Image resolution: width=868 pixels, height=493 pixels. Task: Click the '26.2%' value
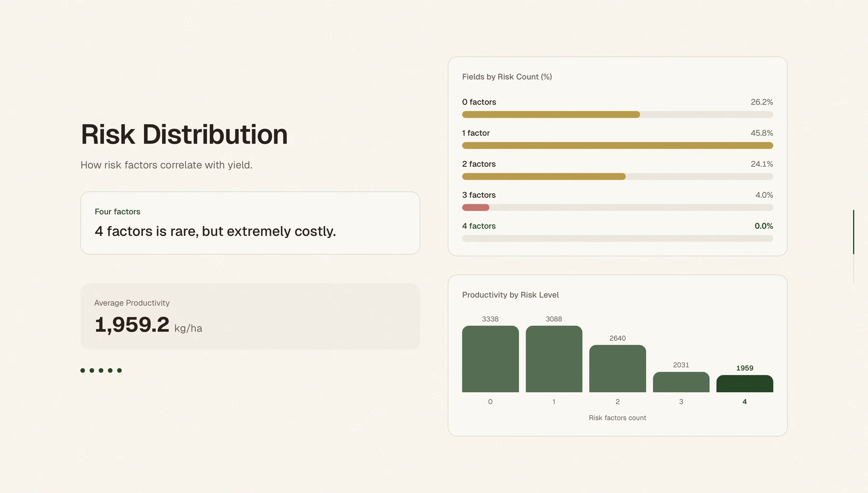(x=762, y=102)
